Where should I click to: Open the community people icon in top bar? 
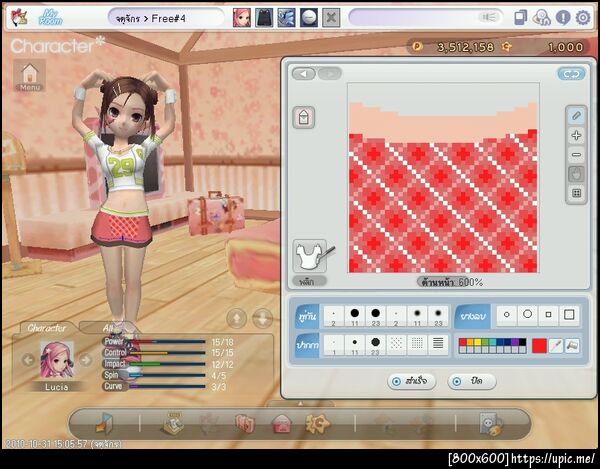[x=541, y=18]
